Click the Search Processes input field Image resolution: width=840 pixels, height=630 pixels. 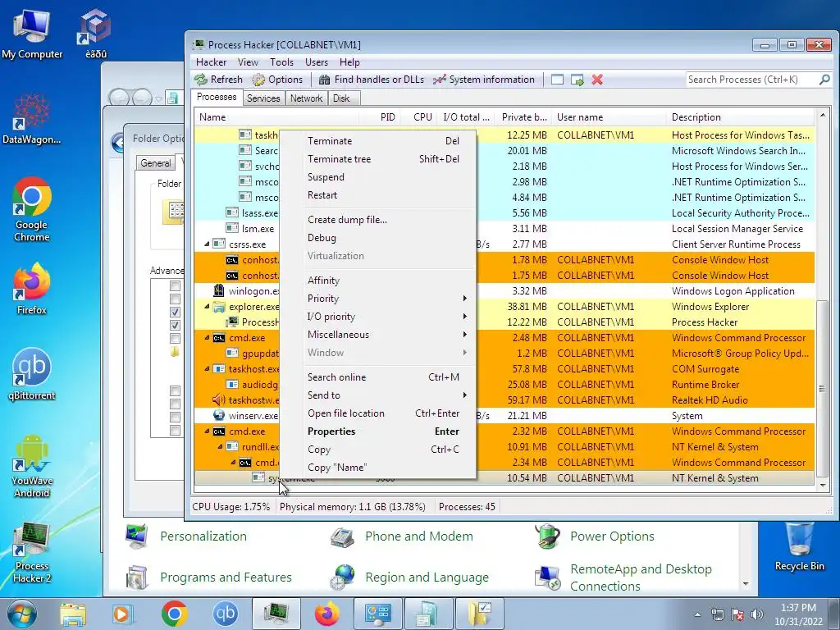751,80
